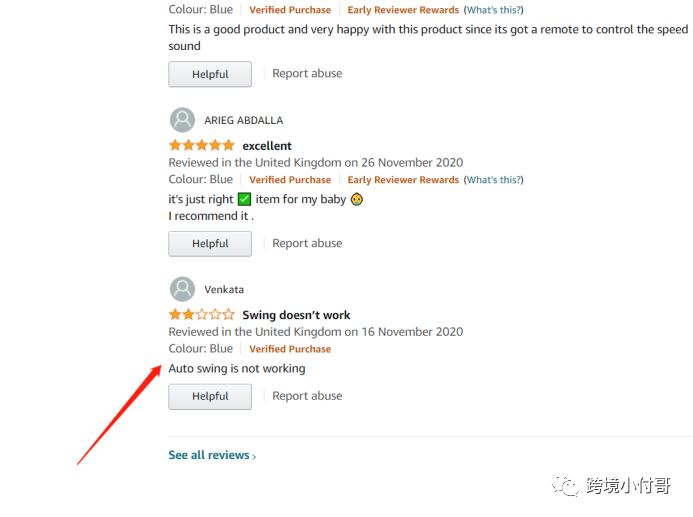Mark ARIEG ABDALLA's review as Helpful

[210, 243]
